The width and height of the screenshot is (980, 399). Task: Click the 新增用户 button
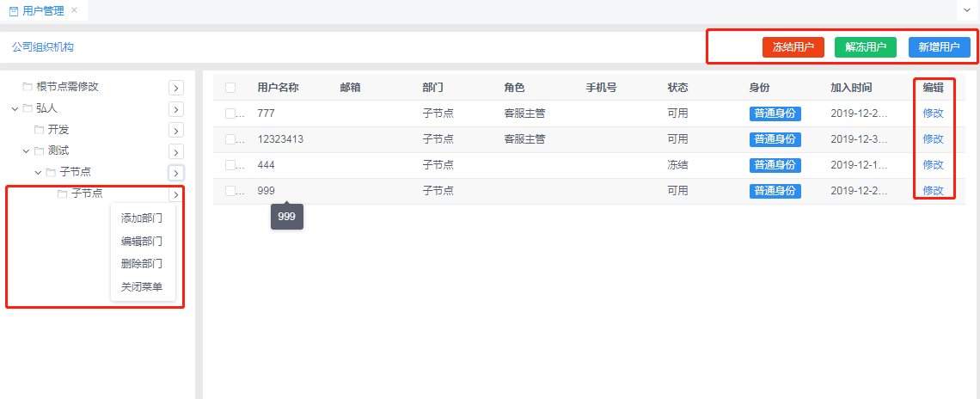[x=940, y=47]
